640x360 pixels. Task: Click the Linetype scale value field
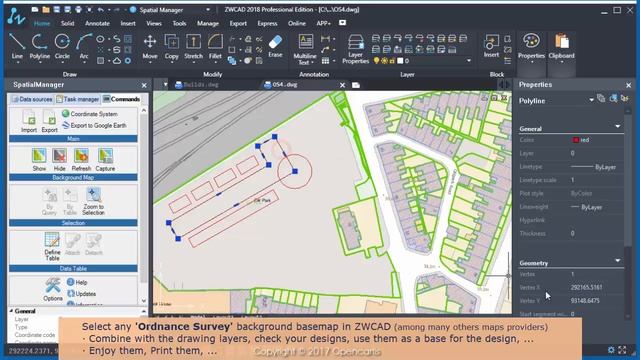click(596, 180)
